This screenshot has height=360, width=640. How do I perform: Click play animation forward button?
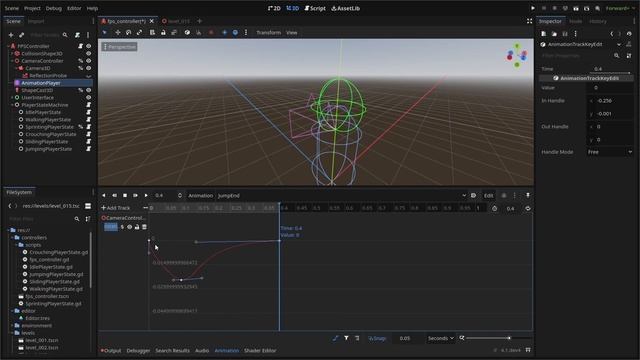146,196
